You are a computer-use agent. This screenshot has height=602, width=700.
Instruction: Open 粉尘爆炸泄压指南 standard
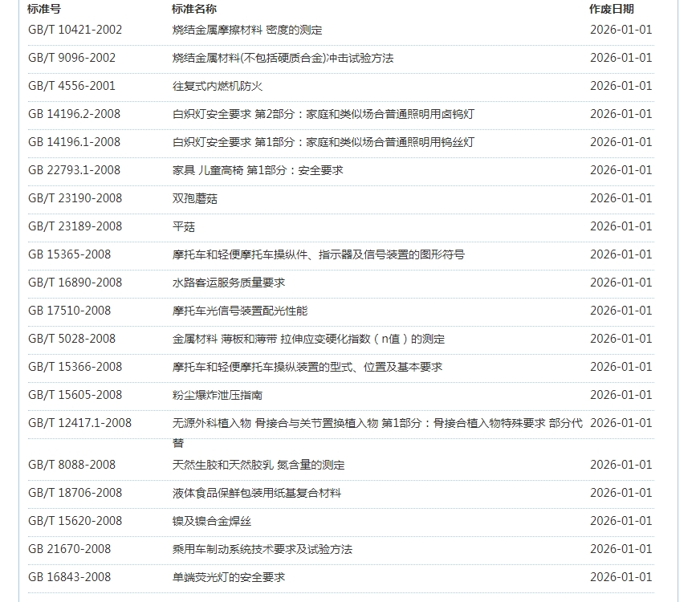tap(218, 395)
